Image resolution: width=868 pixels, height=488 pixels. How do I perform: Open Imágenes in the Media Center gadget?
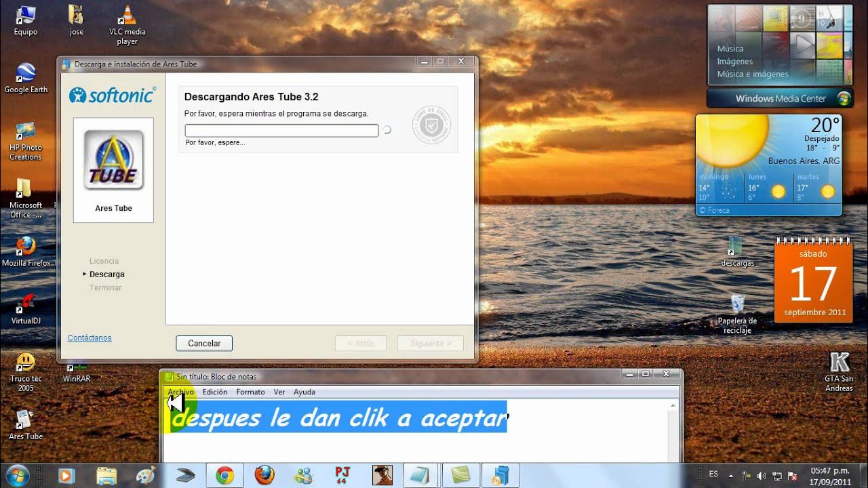pos(735,62)
